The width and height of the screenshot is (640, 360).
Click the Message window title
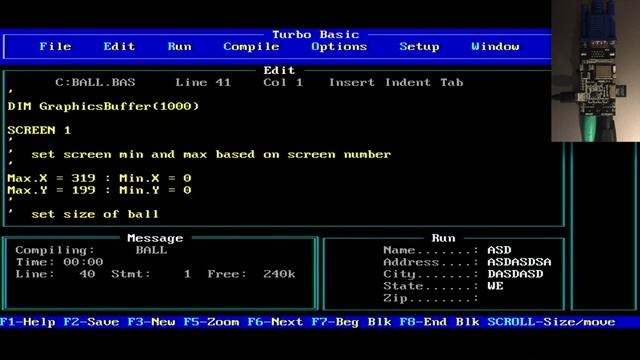coord(155,238)
